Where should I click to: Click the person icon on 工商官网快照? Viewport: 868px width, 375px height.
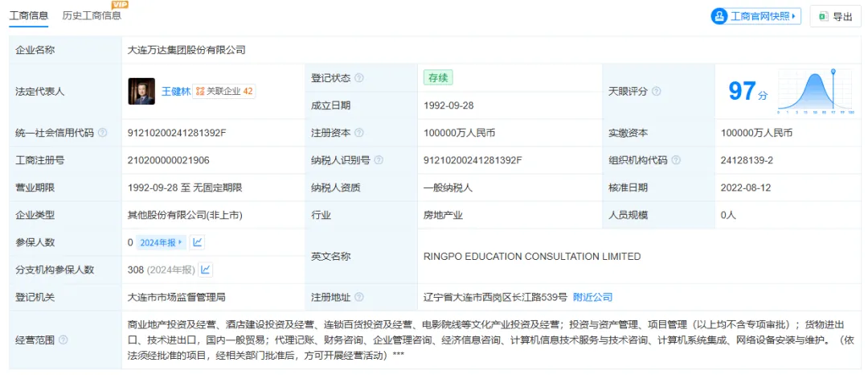tap(720, 17)
